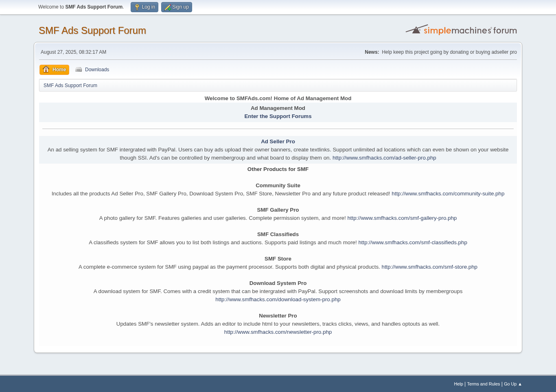
Task: Open the Downloads menu item
Action: (92, 70)
